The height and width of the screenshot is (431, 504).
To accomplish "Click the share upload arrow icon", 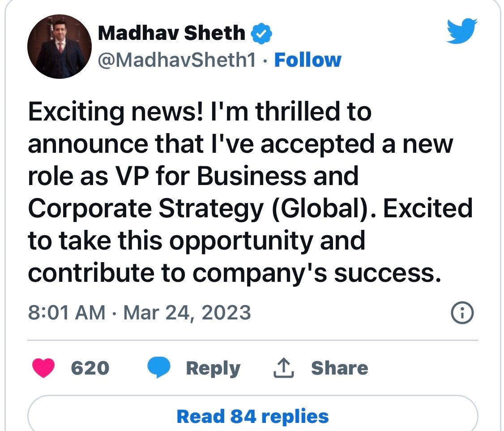I will point(283,368).
